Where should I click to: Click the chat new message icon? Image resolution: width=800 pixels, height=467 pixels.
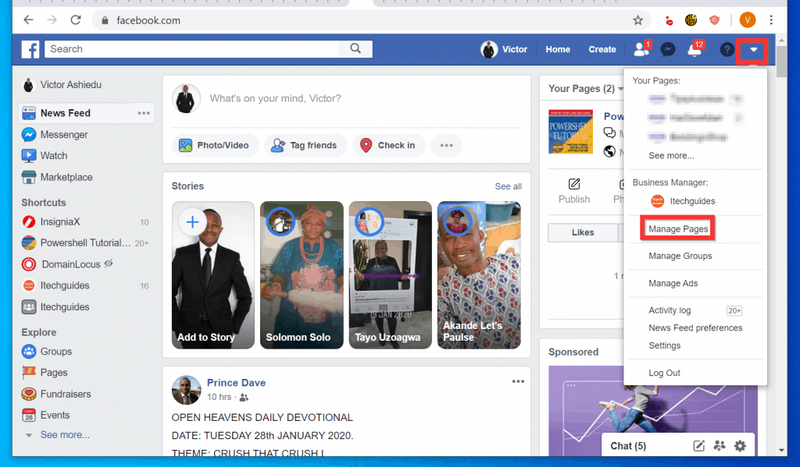tap(698, 446)
